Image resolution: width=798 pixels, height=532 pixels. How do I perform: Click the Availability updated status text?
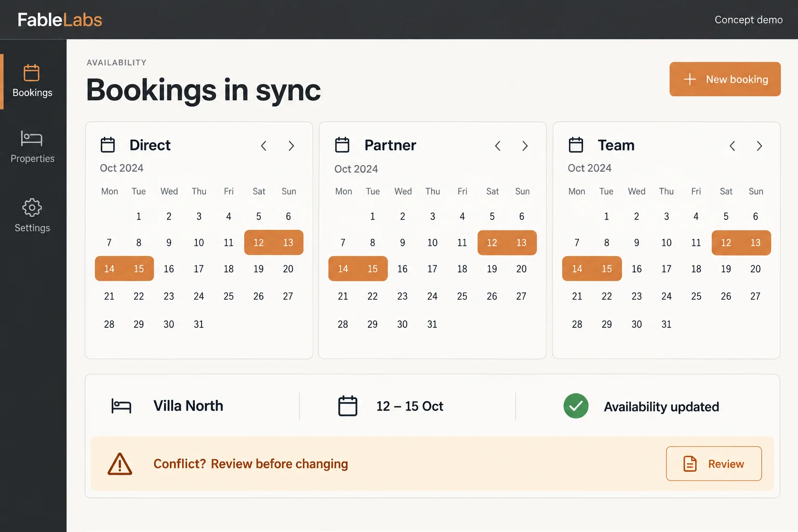[x=661, y=407]
